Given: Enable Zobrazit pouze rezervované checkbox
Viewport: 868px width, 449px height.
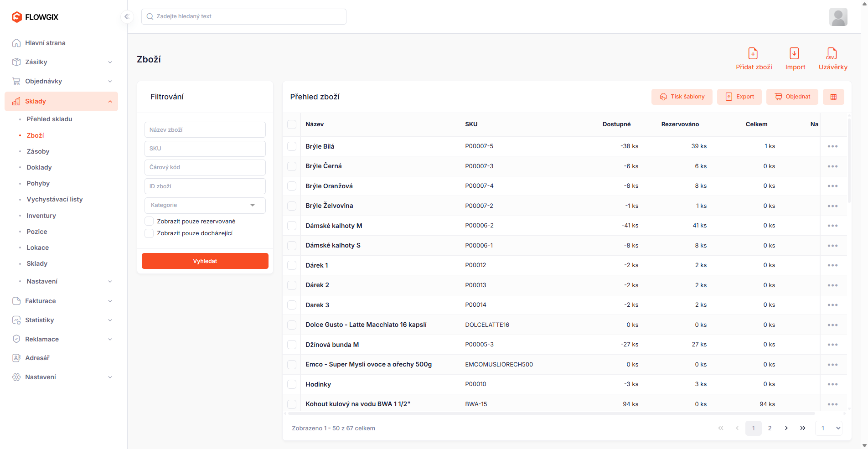Looking at the screenshot, I should (x=149, y=221).
